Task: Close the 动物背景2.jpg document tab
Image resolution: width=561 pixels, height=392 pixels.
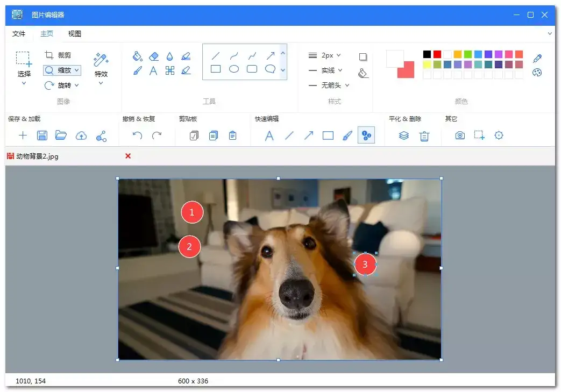Action: (128, 156)
